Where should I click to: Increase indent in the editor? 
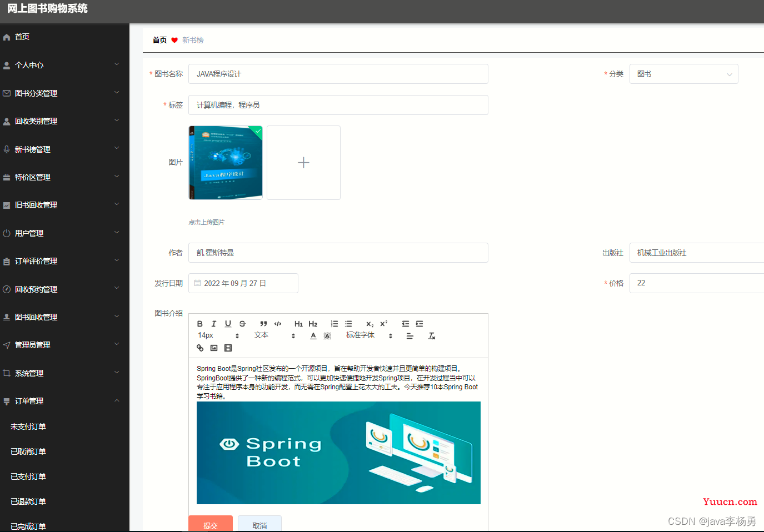click(420, 324)
